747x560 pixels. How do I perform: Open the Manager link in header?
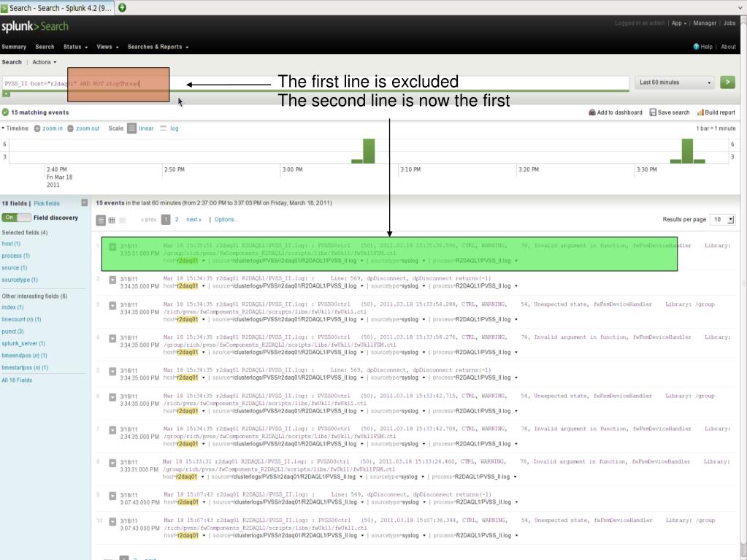pos(705,23)
